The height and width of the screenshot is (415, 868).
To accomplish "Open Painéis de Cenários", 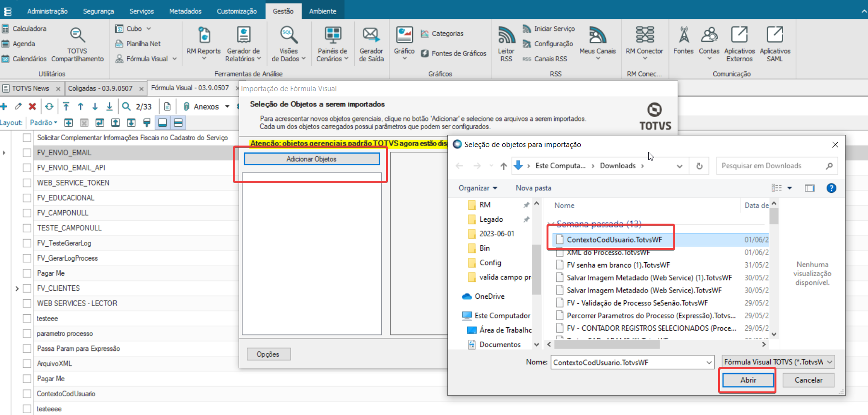I will click(332, 44).
